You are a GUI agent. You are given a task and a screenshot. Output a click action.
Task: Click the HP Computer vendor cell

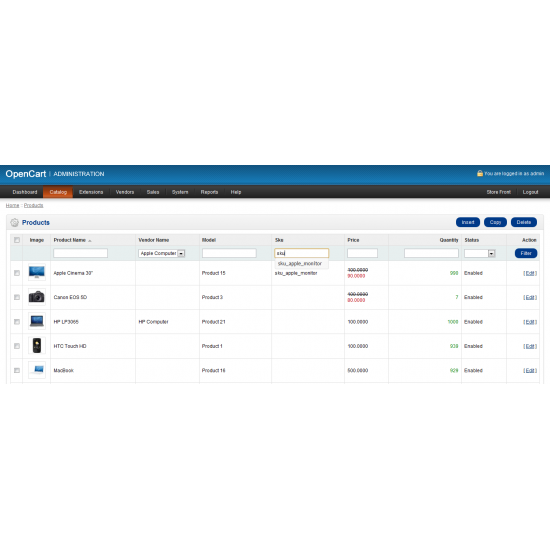coord(153,322)
